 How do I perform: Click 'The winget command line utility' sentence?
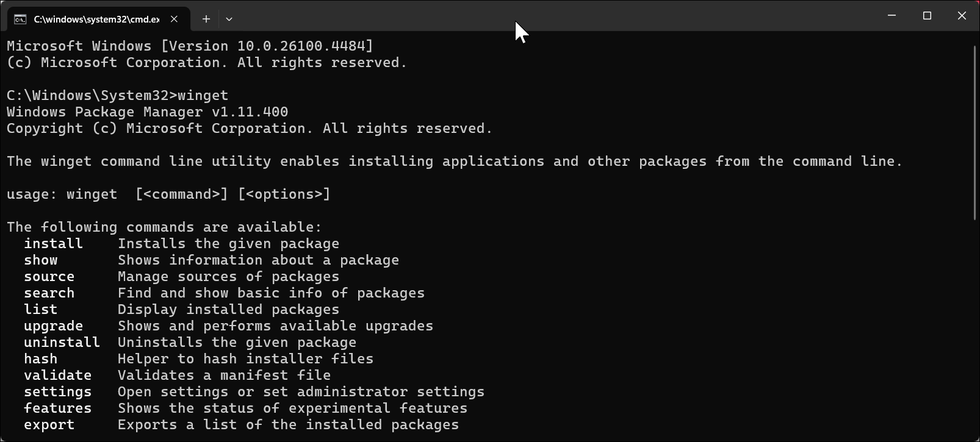point(455,162)
